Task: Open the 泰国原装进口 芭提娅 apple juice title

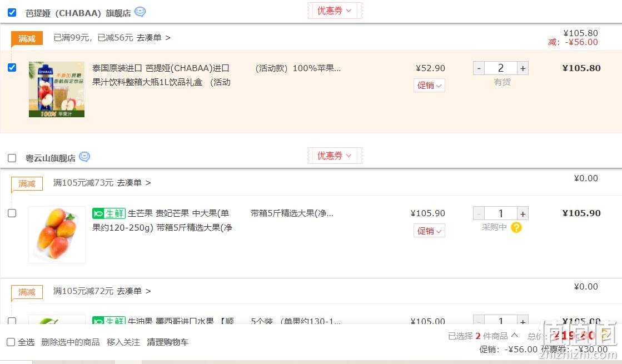Action: [161, 75]
